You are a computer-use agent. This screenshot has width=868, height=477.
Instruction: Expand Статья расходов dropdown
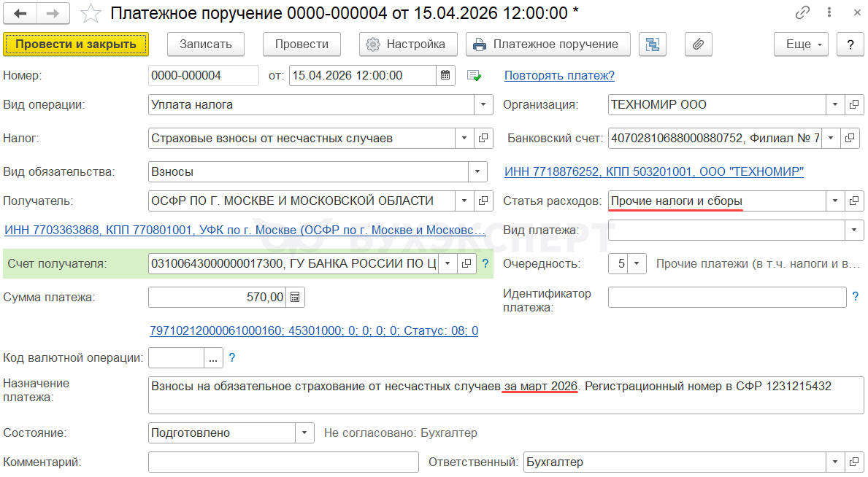click(x=835, y=201)
